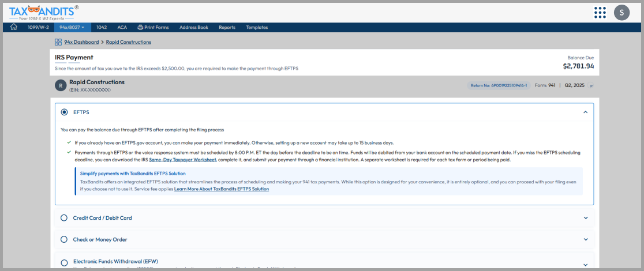The image size is (644, 271).
Task: Click the Rapid Constructions business name heading
Action: click(x=97, y=82)
